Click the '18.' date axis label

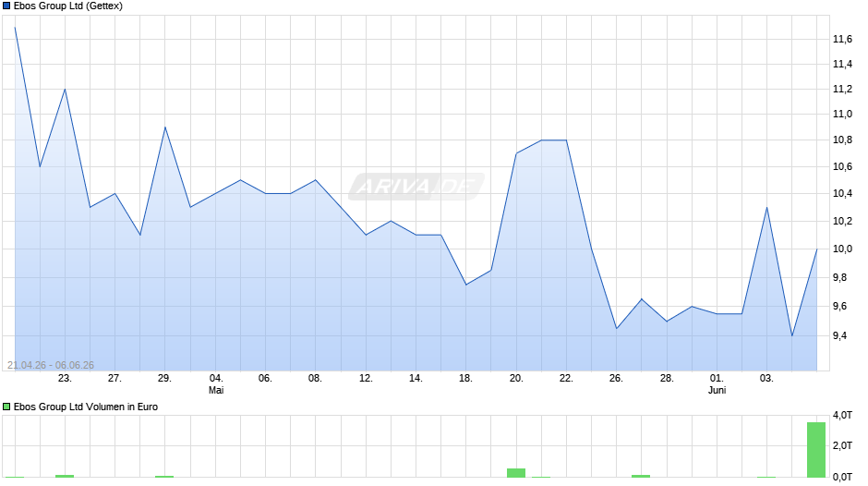pos(465,379)
